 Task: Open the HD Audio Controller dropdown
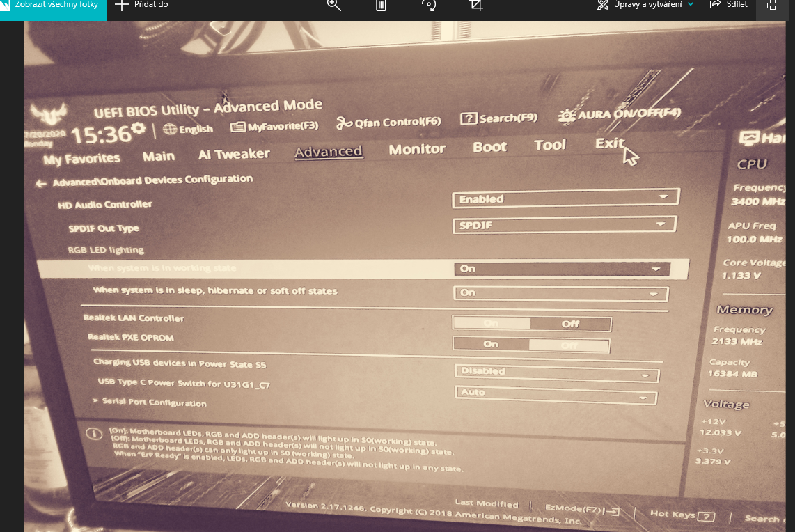(x=565, y=198)
